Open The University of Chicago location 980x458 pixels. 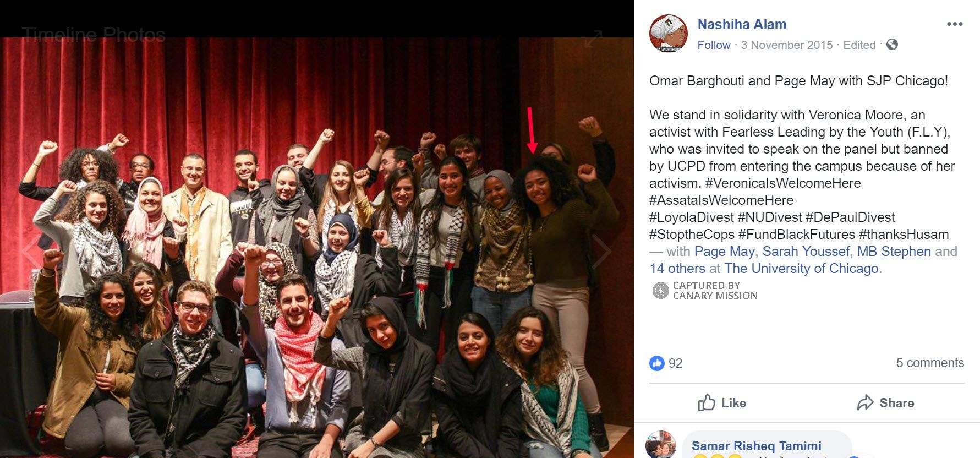click(801, 269)
